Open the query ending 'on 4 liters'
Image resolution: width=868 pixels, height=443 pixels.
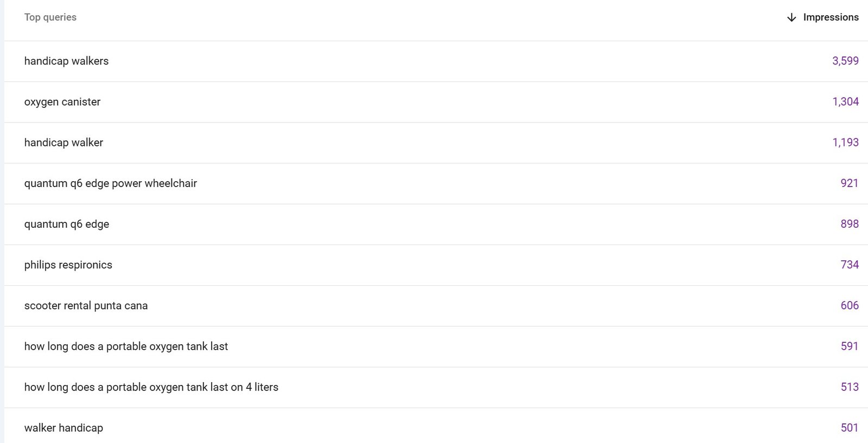coord(151,387)
